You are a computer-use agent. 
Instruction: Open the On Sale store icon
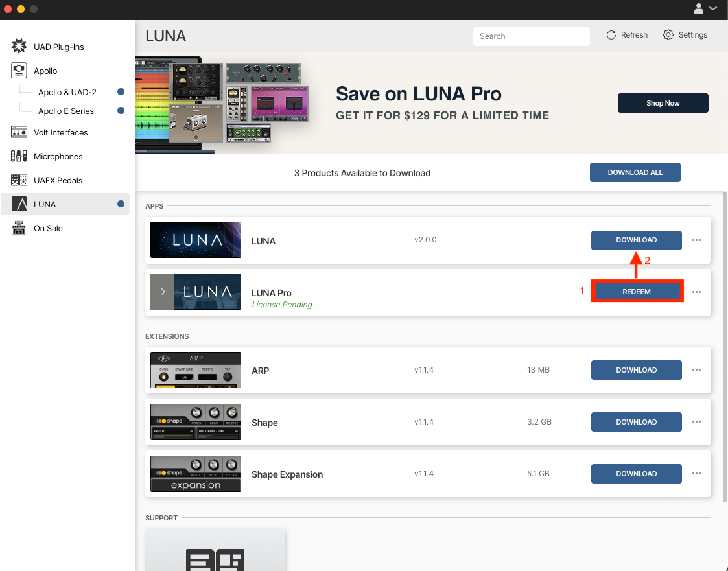[x=19, y=228]
